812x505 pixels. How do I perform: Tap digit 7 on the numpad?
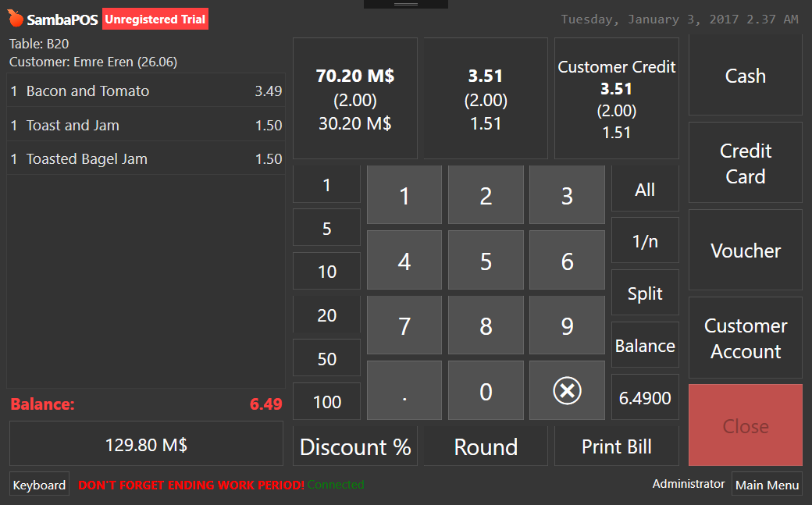[x=404, y=325]
